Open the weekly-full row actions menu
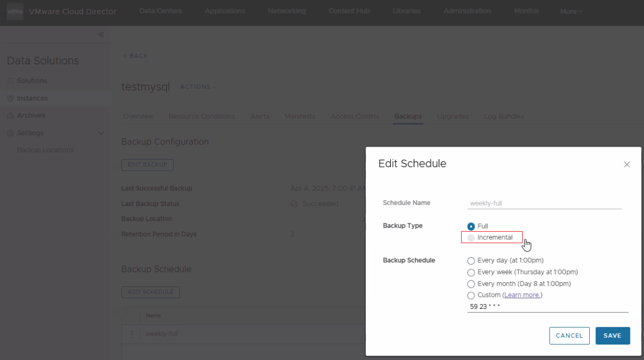This screenshot has height=360, width=644. point(131,334)
